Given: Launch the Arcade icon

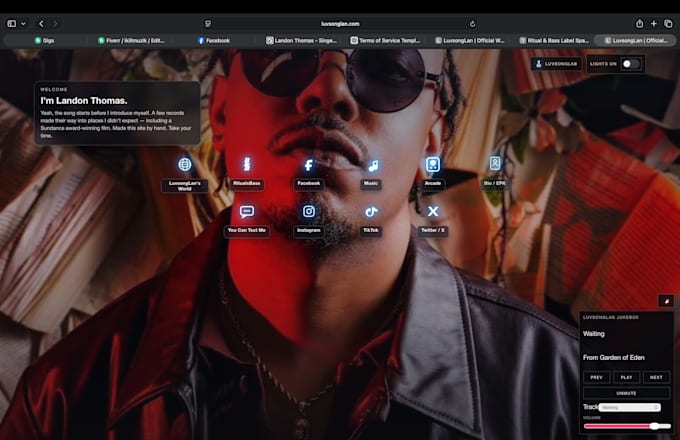Looking at the screenshot, I should 432,165.
